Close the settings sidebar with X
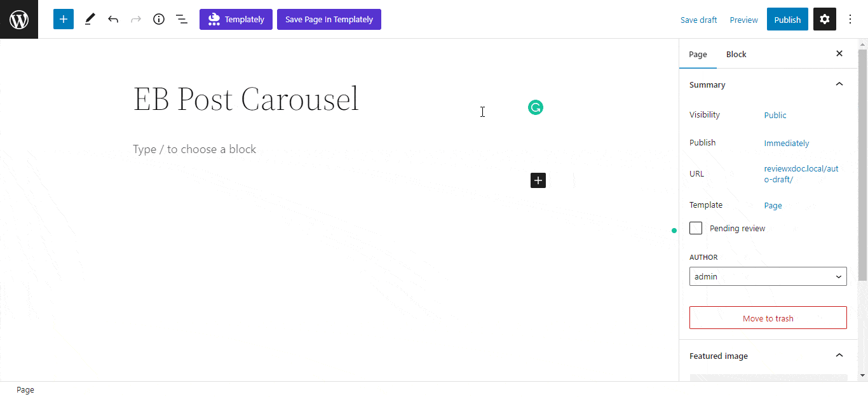 pyautogui.click(x=839, y=54)
